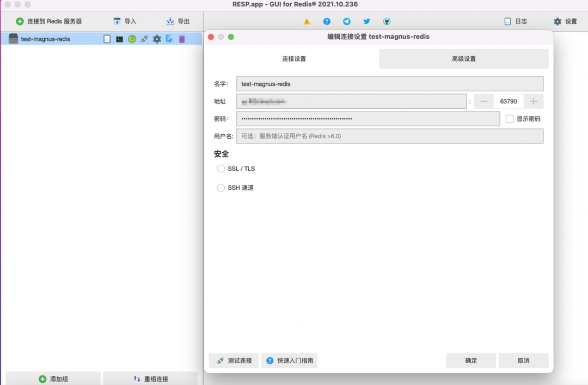The image size is (588, 385).
Task: Select test-magnus-redis connection in sidebar
Action: (x=101, y=39)
